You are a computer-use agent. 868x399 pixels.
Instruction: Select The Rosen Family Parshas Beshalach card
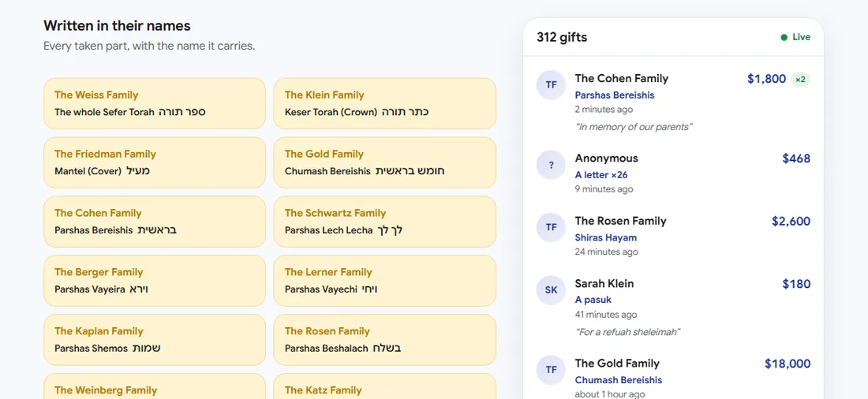tap(385, 340)
